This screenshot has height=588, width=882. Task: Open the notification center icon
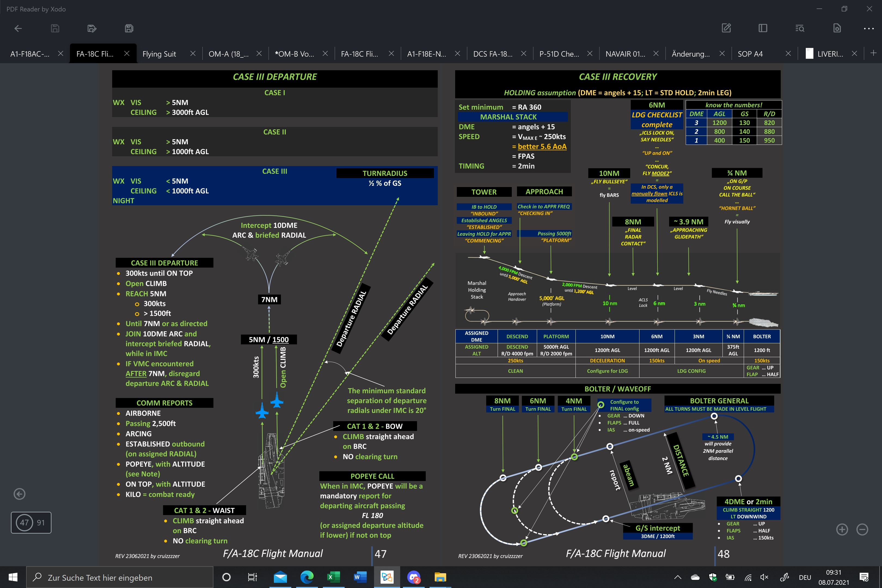point(864,577)
